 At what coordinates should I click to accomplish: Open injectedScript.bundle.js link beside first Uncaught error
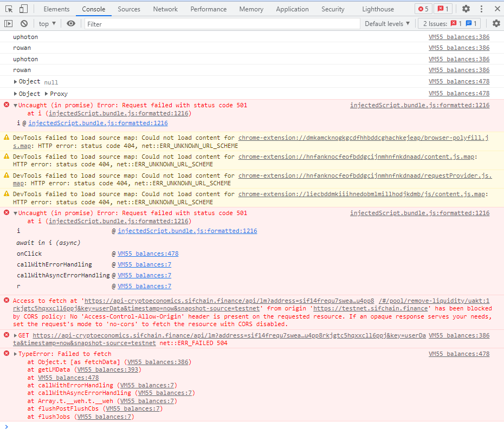click(420, 105)
